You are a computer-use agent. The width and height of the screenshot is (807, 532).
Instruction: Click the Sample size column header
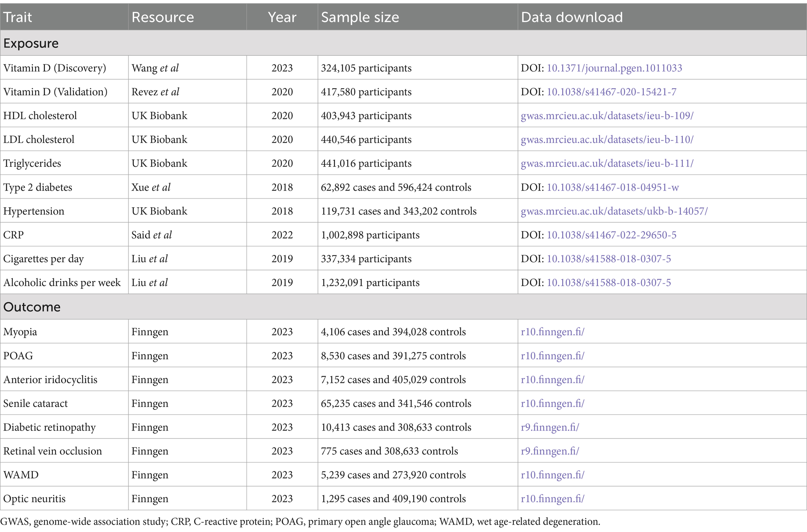click(x=418, y=17)
